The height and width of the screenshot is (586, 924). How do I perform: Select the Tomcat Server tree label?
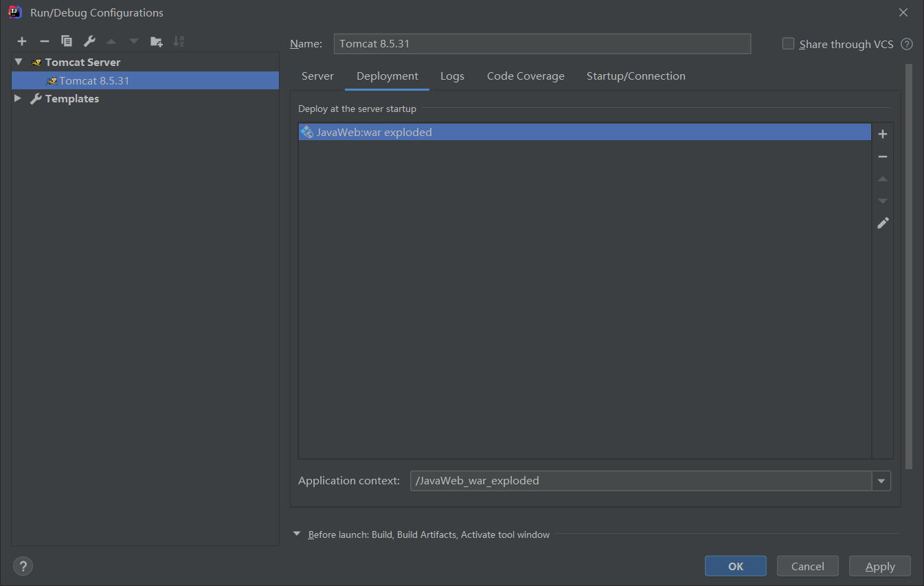pyautogui.click(x=82, y=62)
